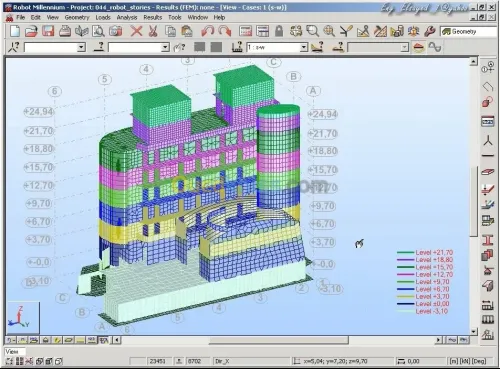Screen dimensions: 500x369
Task: Redo with the right curved red arrow
Action: [x=225, y=31]
